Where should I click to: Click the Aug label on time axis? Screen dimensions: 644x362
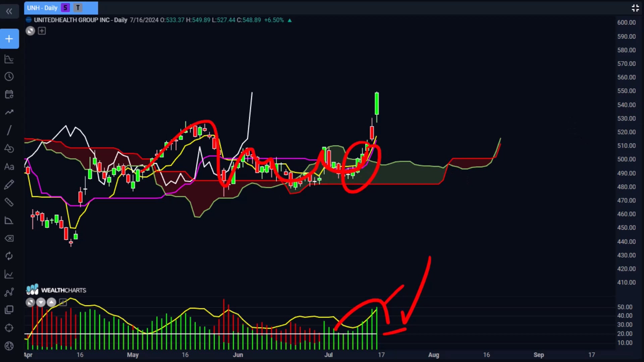[x=433, y=355]
